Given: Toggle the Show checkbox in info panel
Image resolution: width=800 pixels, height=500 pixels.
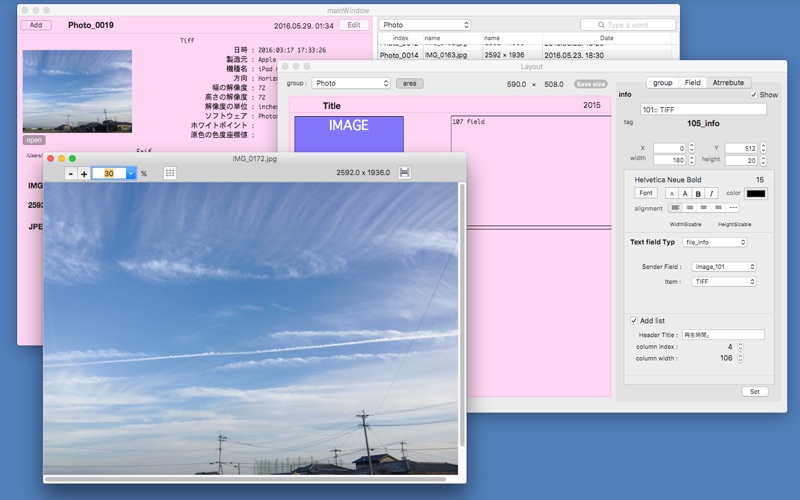Looking at the screenshot, I should click(754, 95).
